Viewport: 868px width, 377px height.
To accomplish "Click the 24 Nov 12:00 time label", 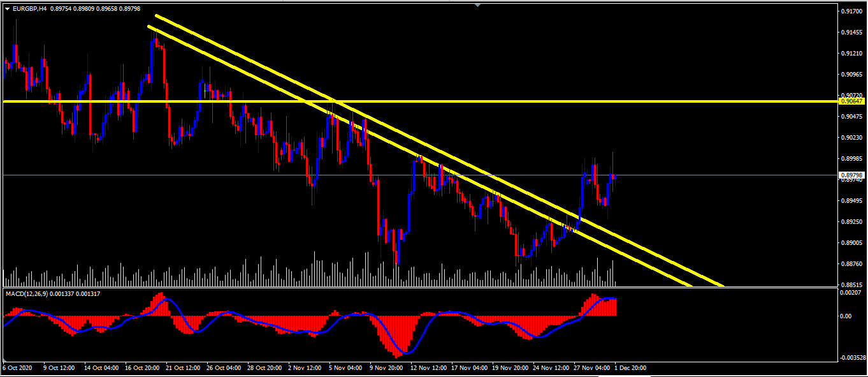I will [551, 368].
